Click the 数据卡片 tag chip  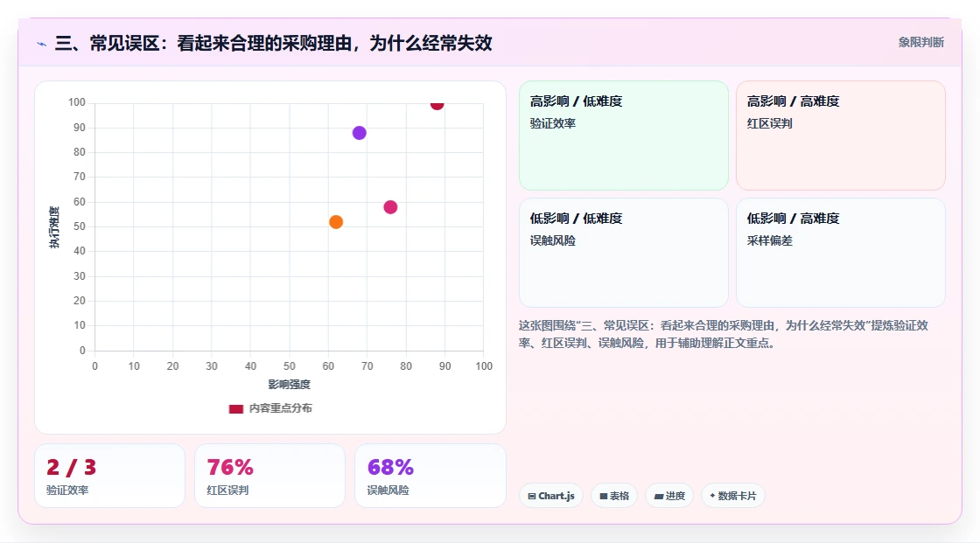(732, 496)
